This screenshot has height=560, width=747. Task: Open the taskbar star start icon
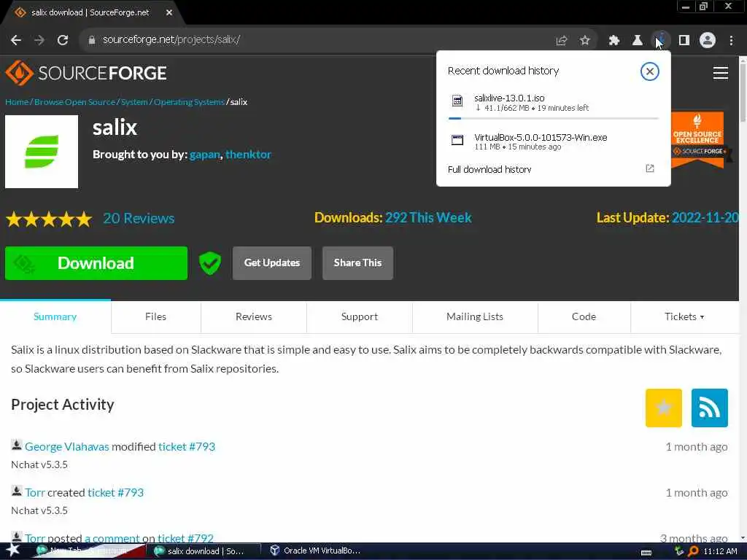tap(13, 551)
